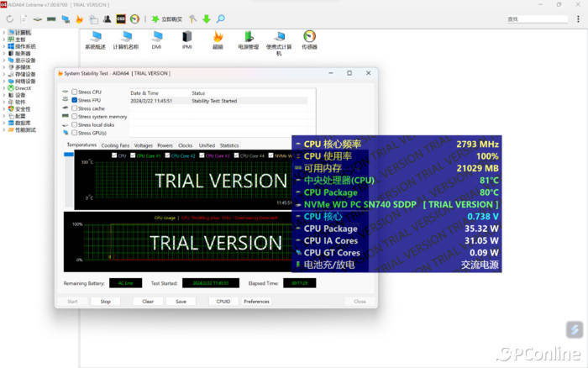Expand the 计算机 tree node
Screen dimensions: 588x368
point(4,32)
